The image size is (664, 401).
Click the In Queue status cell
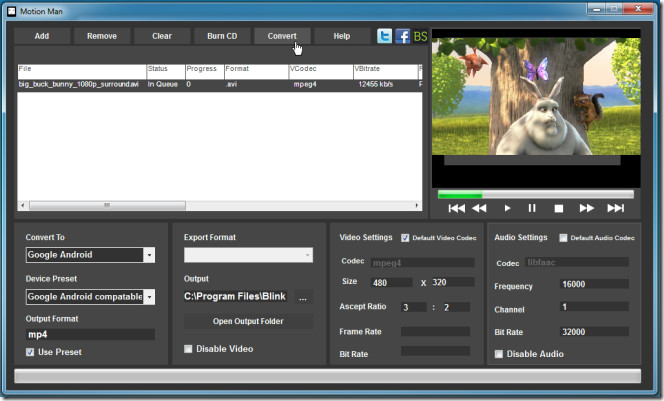(x=163, y=84)
